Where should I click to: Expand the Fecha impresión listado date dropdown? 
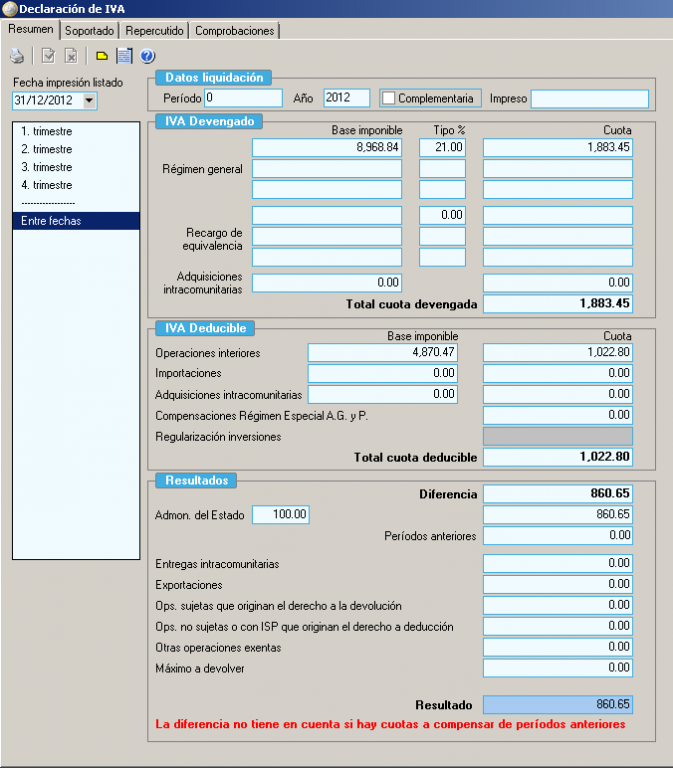coord(89,100)
